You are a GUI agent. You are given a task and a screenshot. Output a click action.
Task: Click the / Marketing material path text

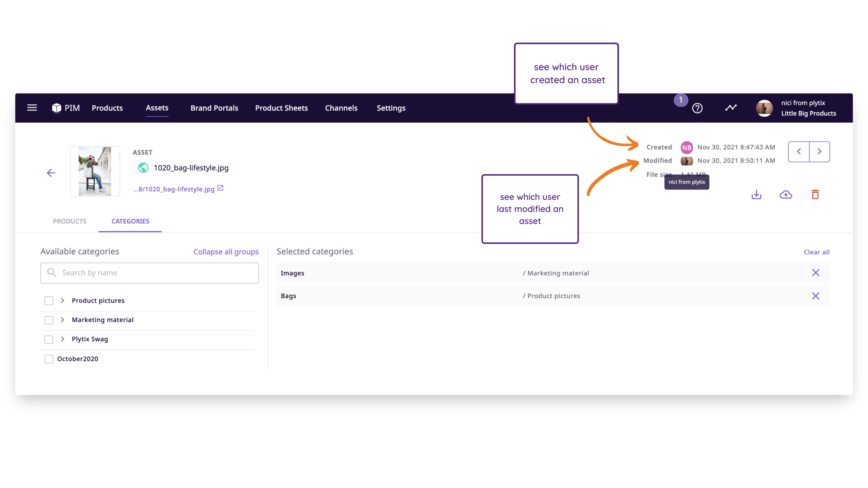[x=556, y=273]
